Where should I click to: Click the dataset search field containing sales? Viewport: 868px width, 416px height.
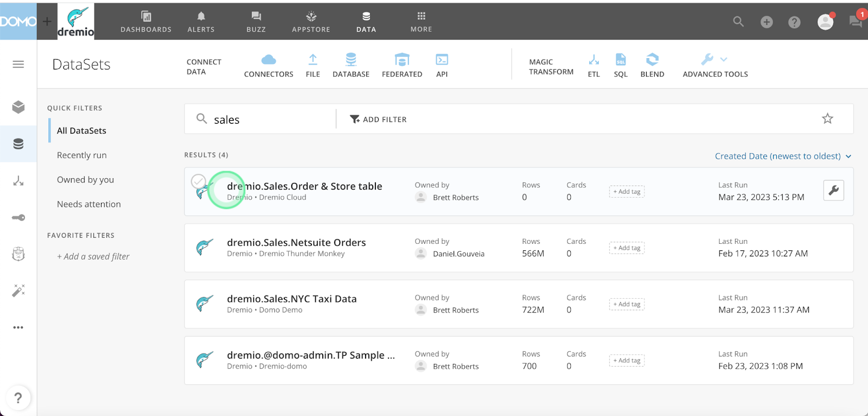click(x=260, y=119)
